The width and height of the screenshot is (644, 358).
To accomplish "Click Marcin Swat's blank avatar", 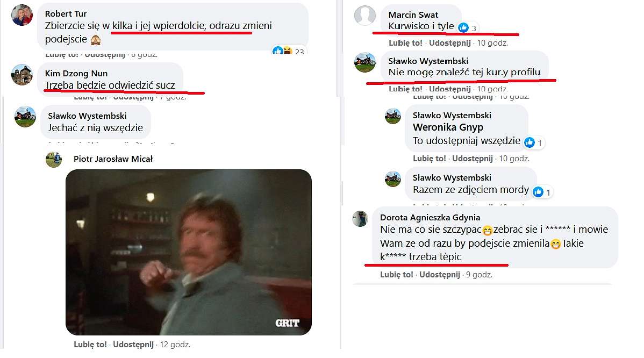I will point(364,16).
